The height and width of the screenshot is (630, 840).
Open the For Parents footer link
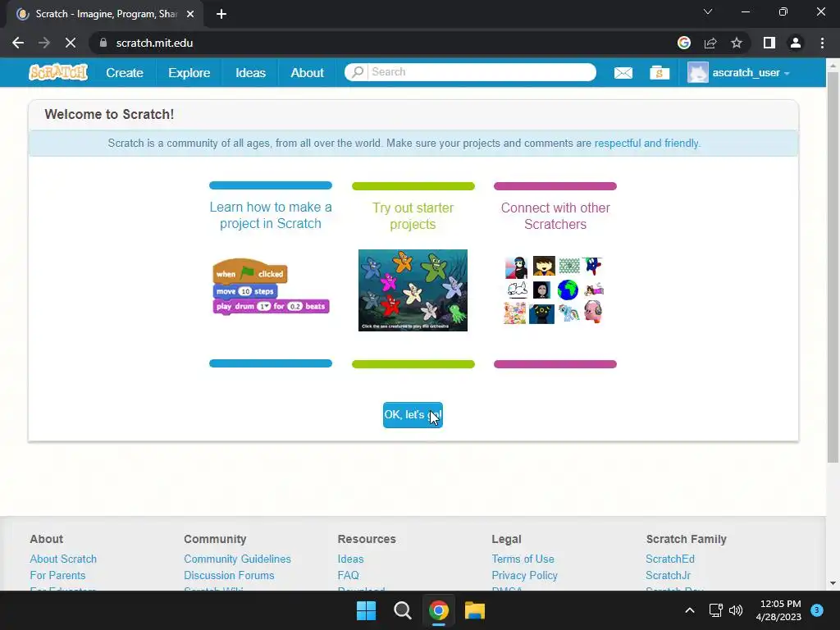coord(57,575)
